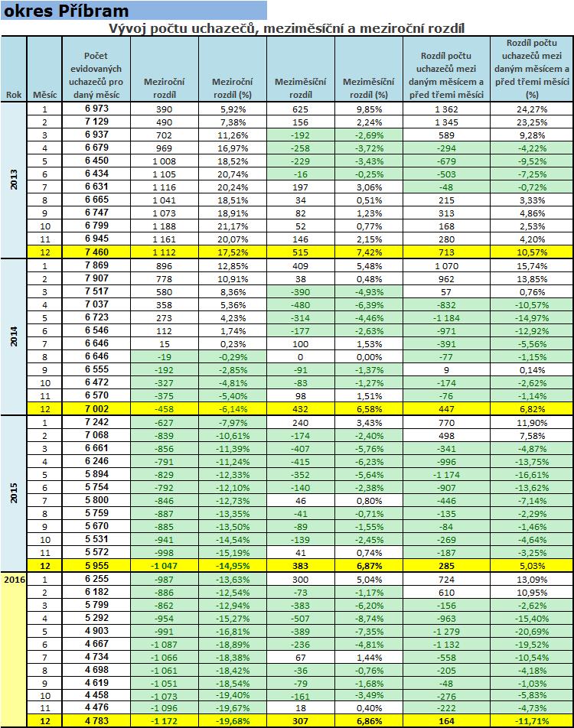Select highlighted percentage '6,86%'
This screenshot has width=574, height=728.
(x=369, y=721)
